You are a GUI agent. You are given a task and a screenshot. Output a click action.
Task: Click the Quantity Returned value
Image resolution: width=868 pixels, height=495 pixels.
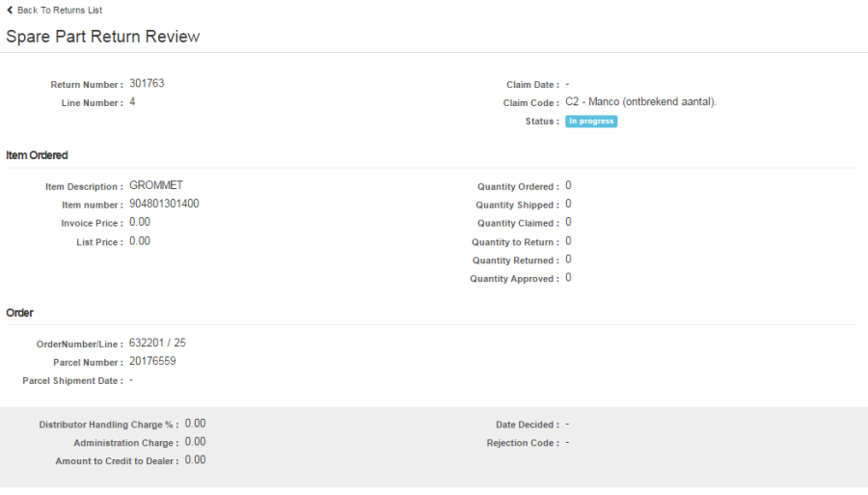coord(568,260)
